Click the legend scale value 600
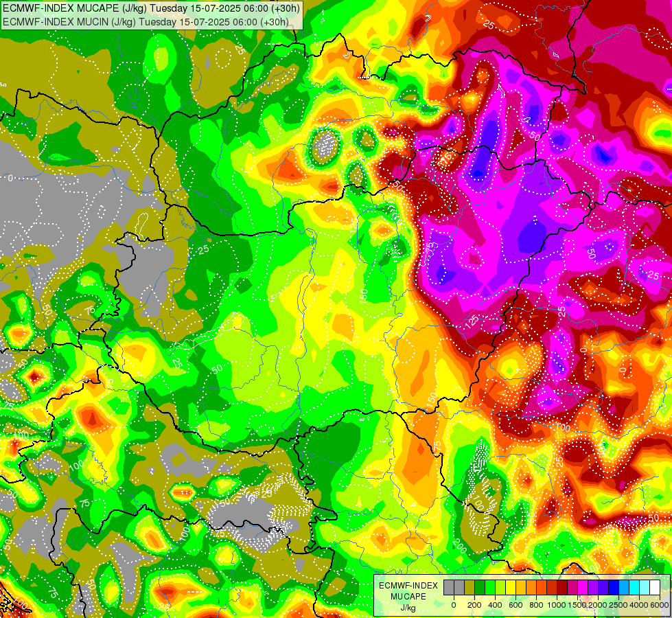The image size is (672, 618). (515, 605)
